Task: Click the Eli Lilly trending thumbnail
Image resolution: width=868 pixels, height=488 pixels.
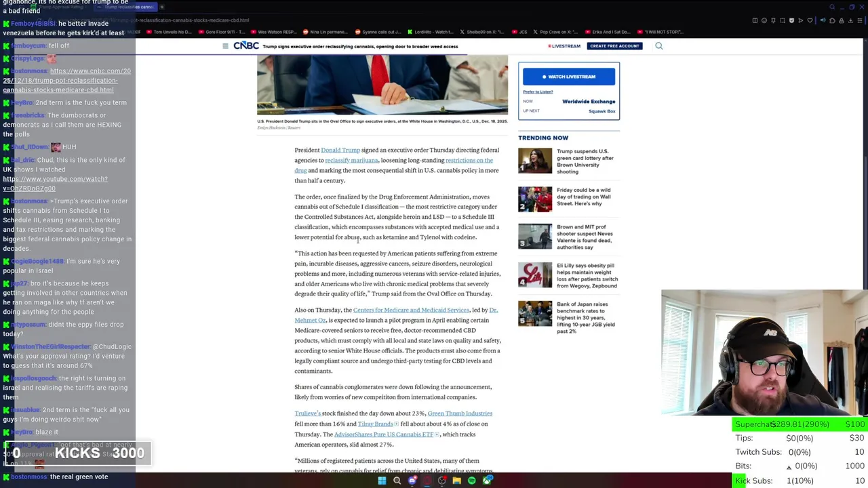Action: pyautogui.click(x=535, y=274)
